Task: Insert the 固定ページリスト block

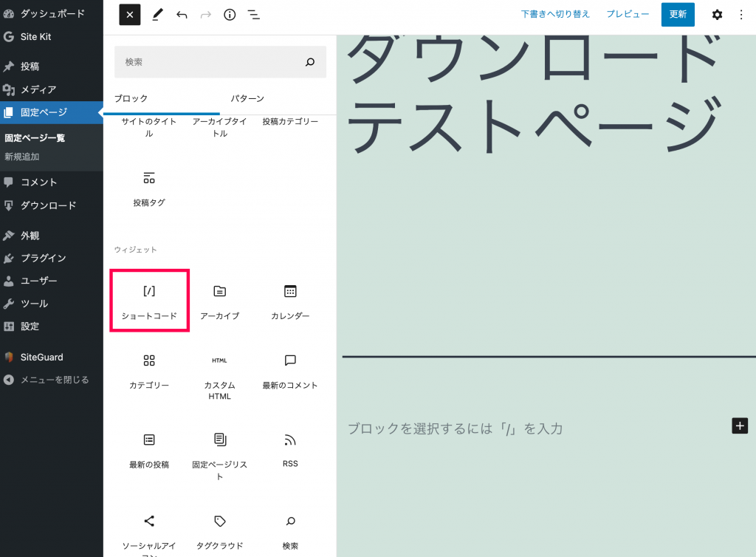Action: pos(219,455)
